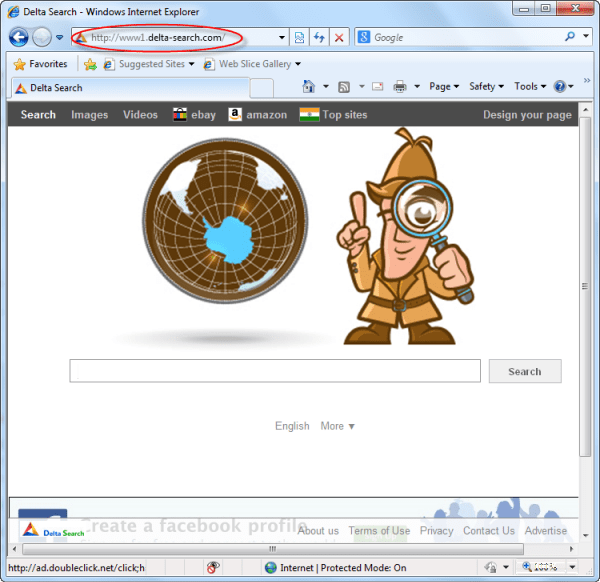This screenshot has height=582, width=600.
Task: Click the horizontal scrollbar thumb
Action: click(x=272, y=549)
